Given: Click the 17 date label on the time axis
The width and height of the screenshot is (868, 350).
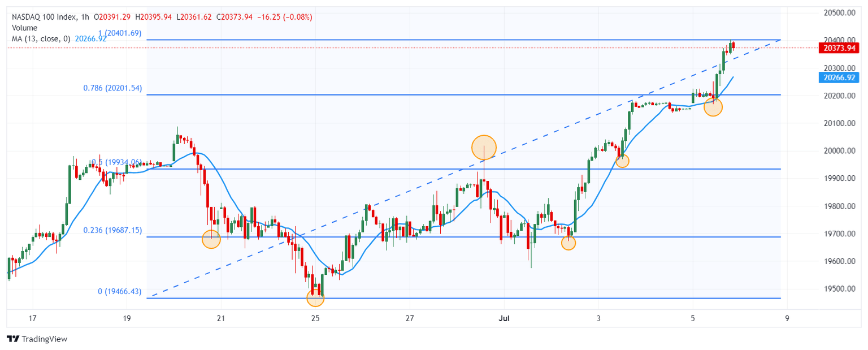Looking at the screenshot, I should coord(32,318).
